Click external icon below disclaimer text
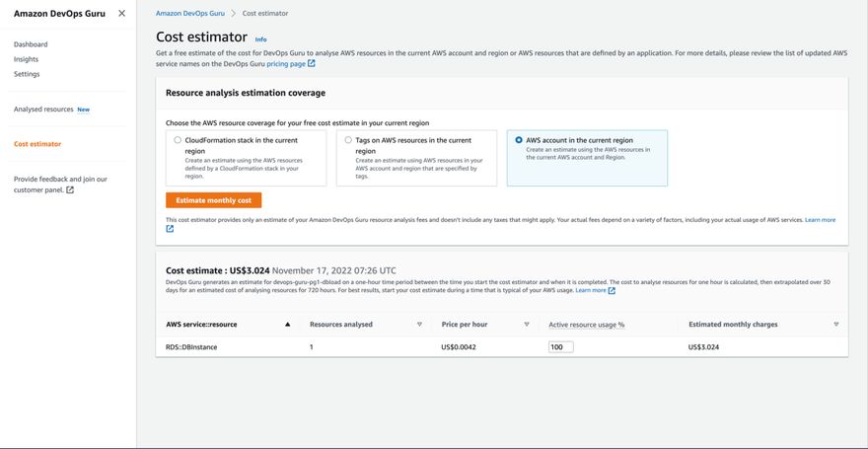 (x=170, y=228)
